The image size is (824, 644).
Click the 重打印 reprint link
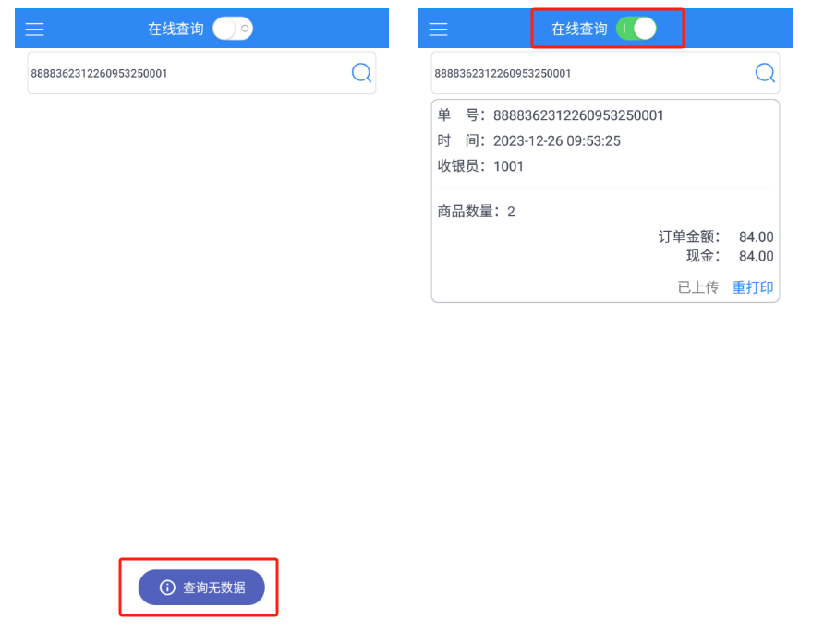753,287
